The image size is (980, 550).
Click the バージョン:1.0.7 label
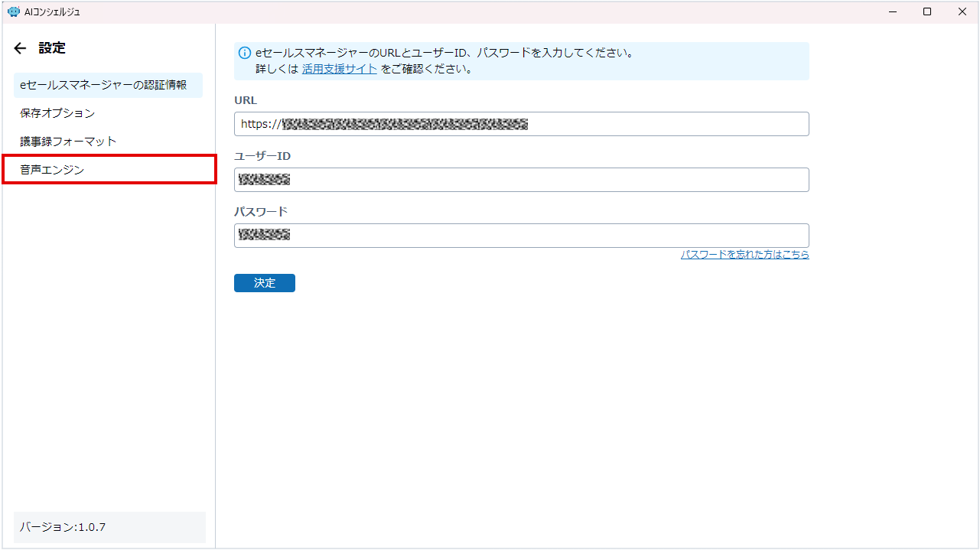(x=63, y=527)
